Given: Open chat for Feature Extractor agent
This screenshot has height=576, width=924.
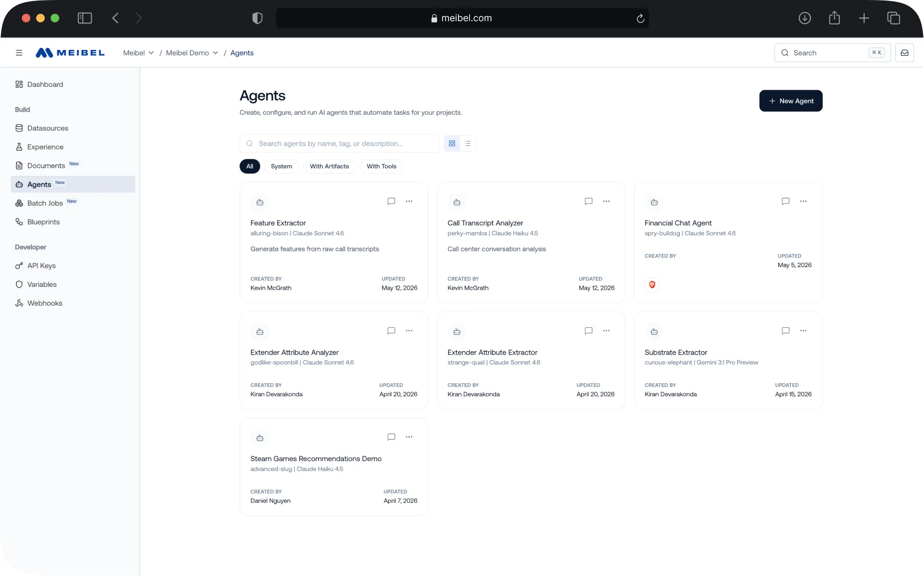Looking at the screenshot, I should [391, 201].
